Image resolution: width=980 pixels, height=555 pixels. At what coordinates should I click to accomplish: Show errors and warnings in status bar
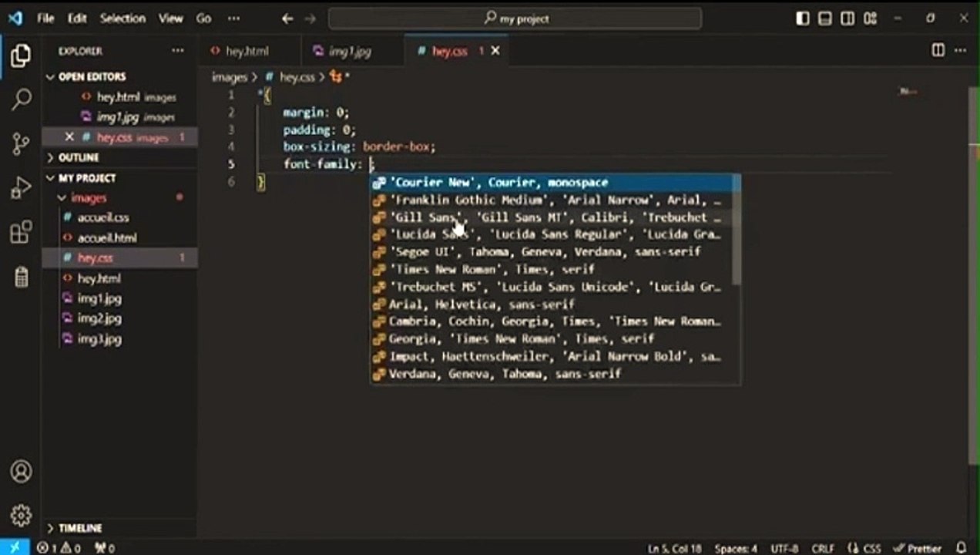pos(59,548)
